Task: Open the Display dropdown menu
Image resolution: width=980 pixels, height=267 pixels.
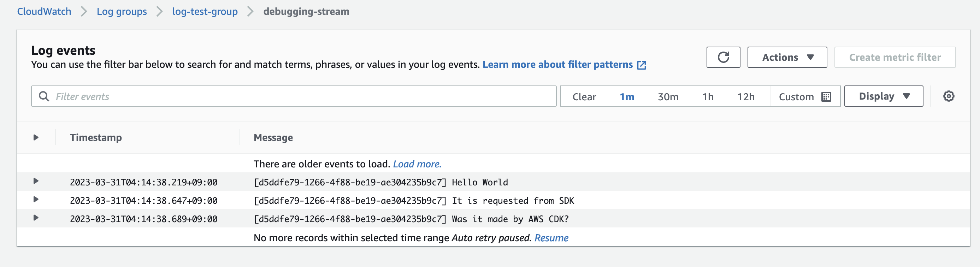Action: pos(883,96)
